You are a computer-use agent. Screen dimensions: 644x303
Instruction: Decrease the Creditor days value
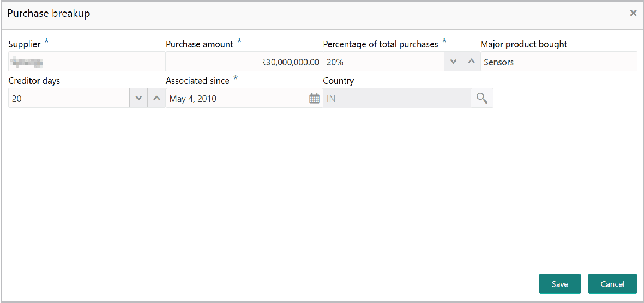point(139,99)
